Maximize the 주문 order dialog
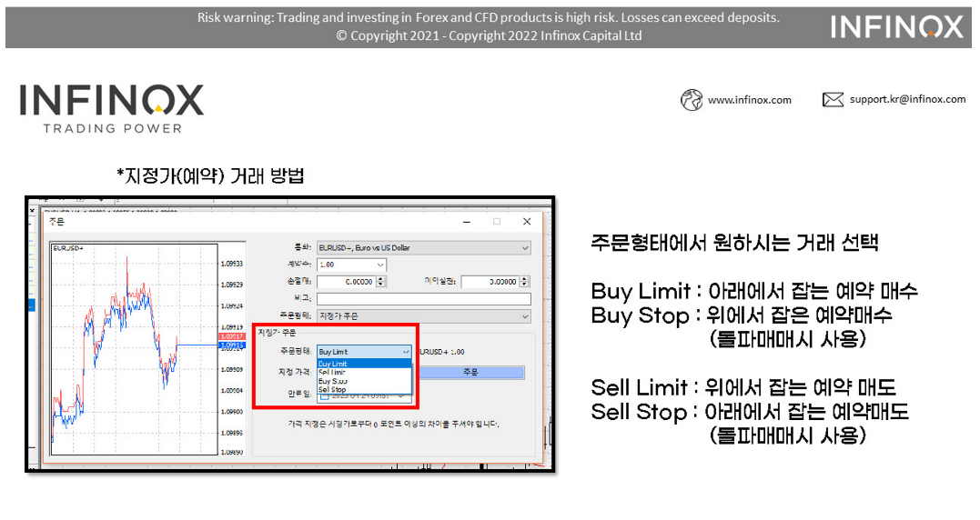The image size is (980, 520). click(x=497, y=222)
